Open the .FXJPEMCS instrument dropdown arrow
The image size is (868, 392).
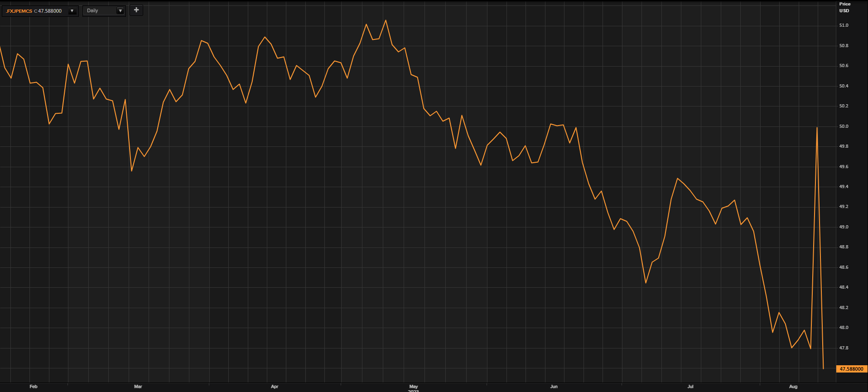[72, 11]
